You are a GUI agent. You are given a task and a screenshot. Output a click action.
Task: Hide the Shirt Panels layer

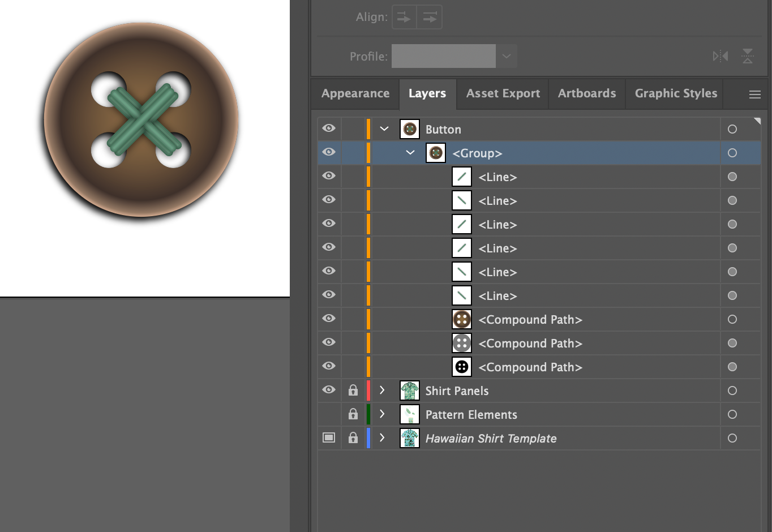click(x=329, y=390)
